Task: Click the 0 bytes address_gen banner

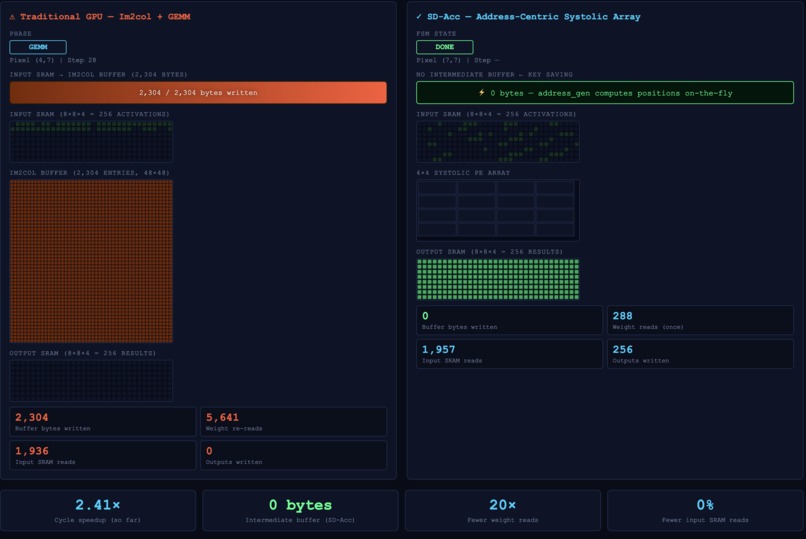Action: pos(605,93)
